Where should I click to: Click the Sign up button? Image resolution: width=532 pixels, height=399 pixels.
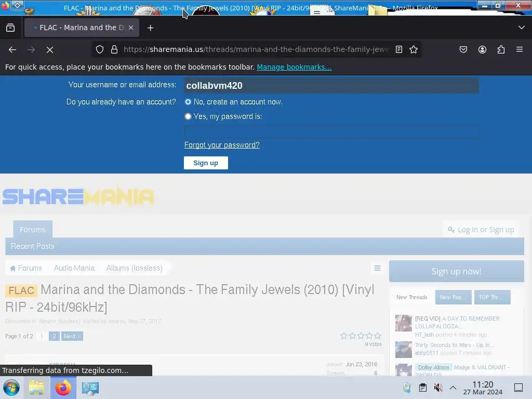point(206,163)
